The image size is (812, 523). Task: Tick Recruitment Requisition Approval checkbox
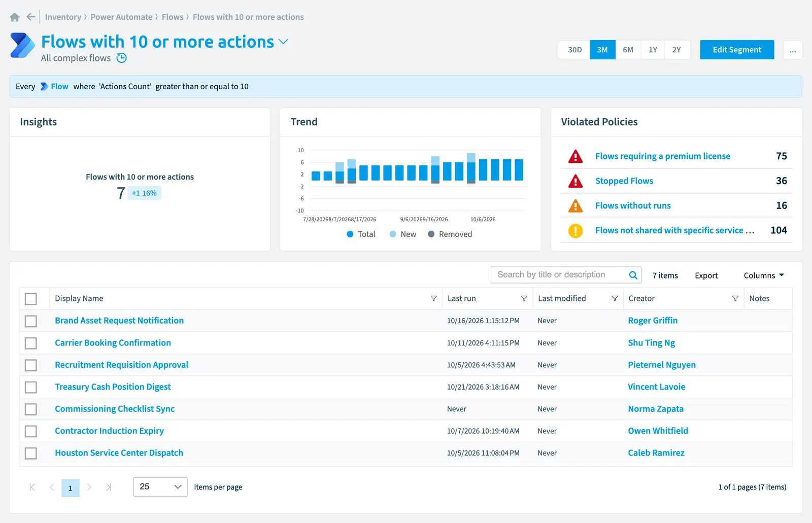31,365
